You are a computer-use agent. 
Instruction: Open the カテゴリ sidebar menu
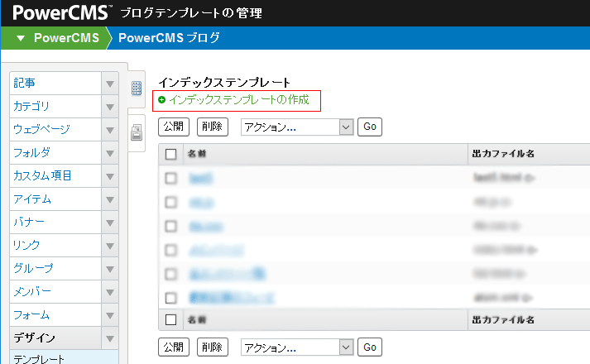(x=55, y=107)
